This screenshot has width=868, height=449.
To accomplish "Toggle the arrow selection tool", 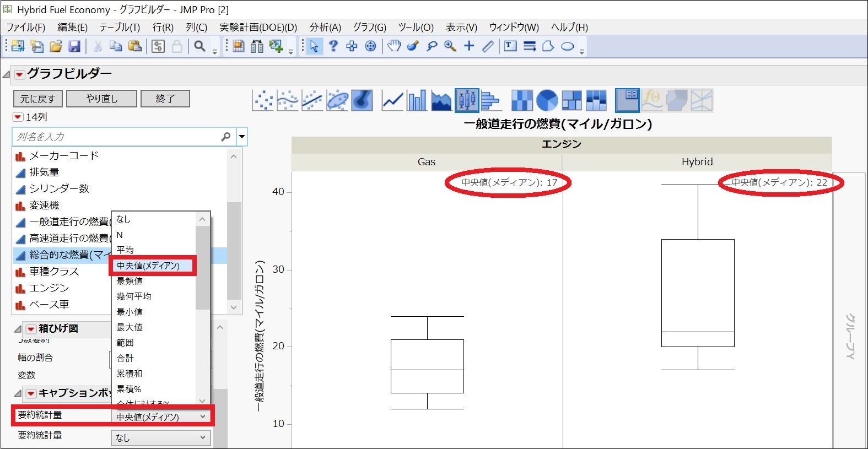I will tap(314, 46).
